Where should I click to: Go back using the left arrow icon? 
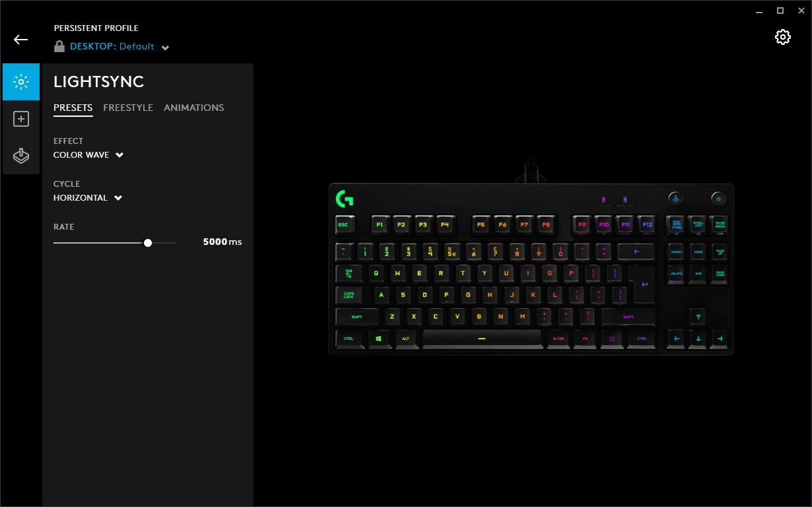20,40
